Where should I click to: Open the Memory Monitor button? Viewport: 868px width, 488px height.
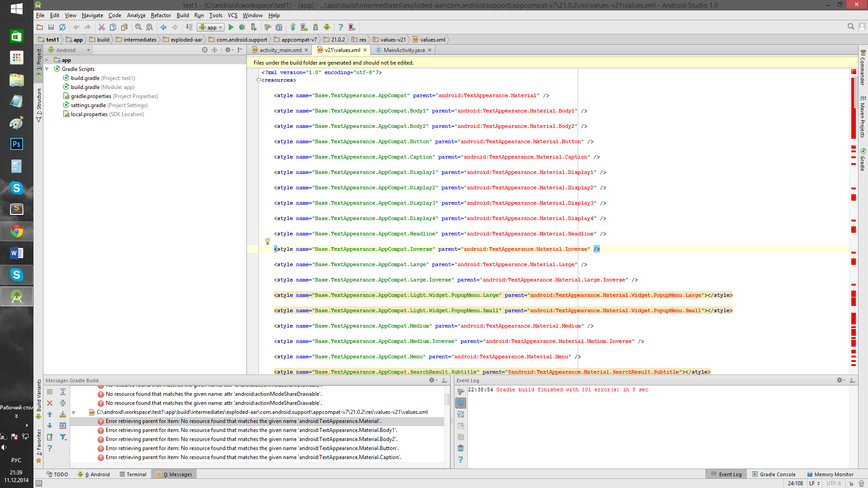(830, 474)
